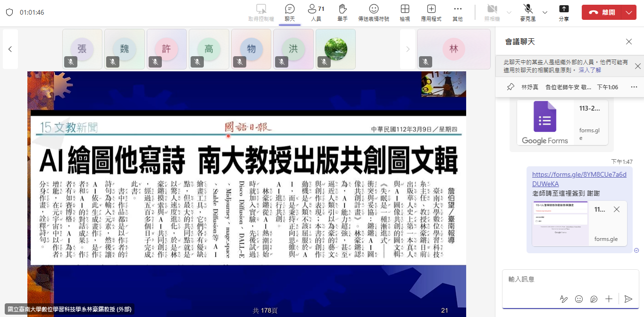The image size is (644, 317).
Task: Open the sign-in form preview thumbnail
Action: coord(560,223)
